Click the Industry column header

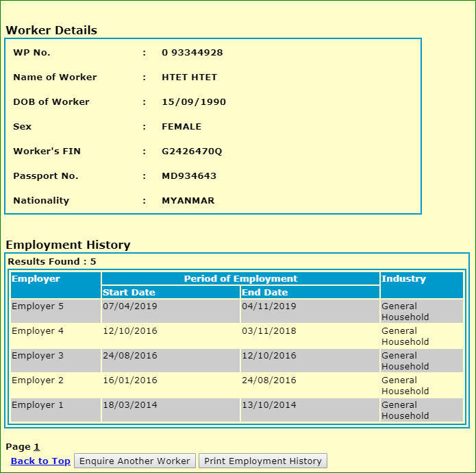[403, 279]
